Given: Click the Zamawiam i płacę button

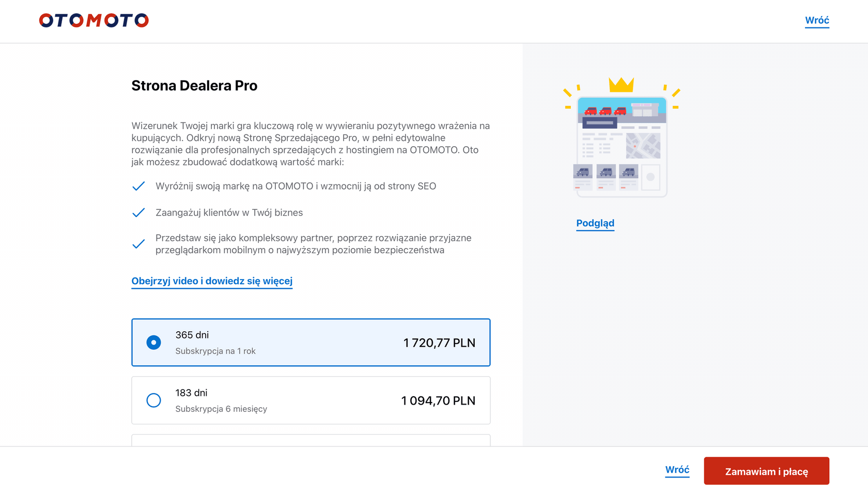Looking at the screenshot, I should click(766, 471).
